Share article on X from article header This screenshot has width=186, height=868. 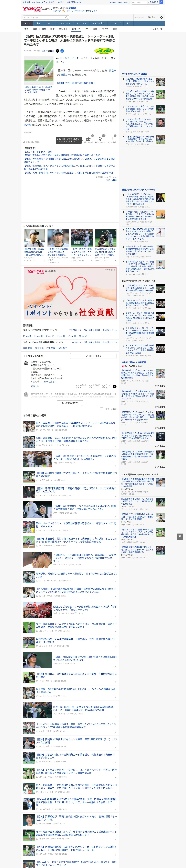[x=57, y=51]
